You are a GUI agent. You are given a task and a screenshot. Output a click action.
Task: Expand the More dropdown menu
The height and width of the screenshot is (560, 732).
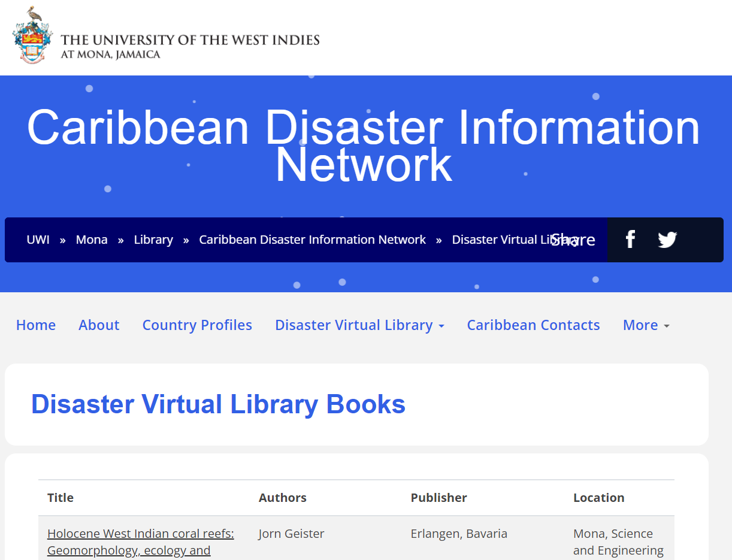646,325
